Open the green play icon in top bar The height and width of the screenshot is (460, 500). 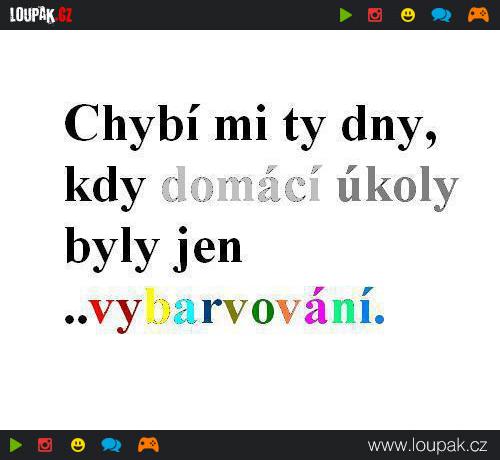(346, 15)
